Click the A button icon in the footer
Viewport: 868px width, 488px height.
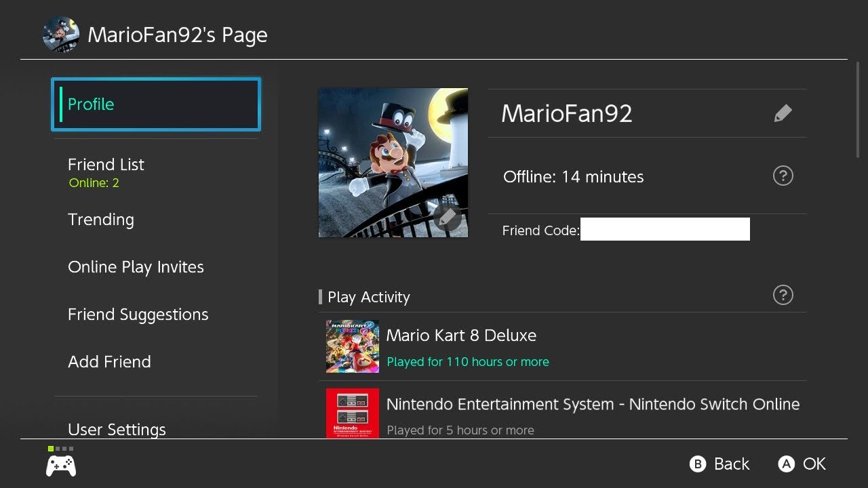pyautogui.click(x=786, y=464)
